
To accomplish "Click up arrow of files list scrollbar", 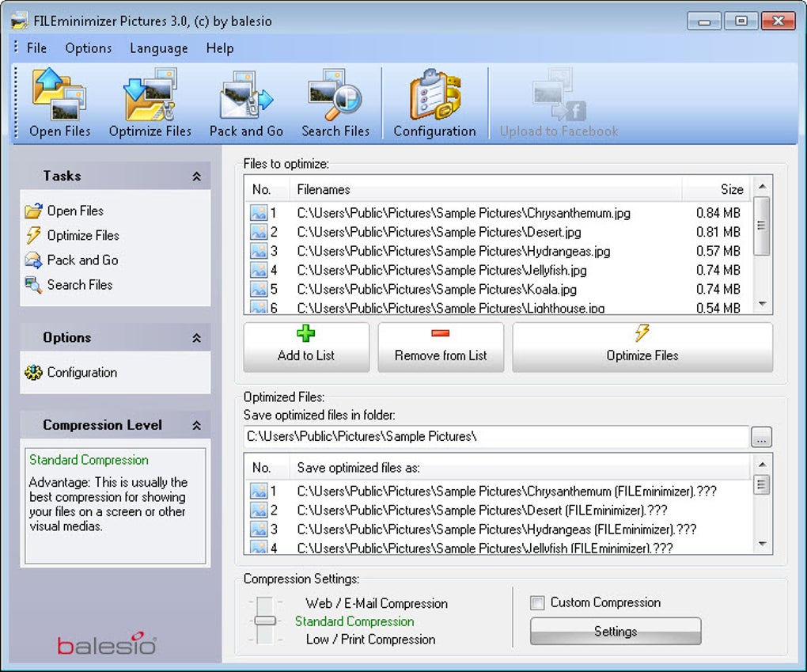I will point(762,186).
